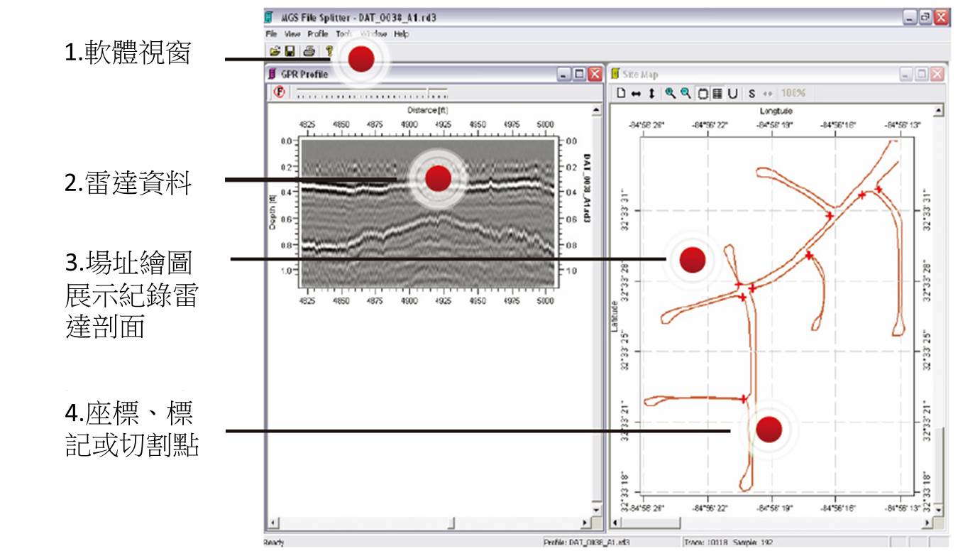Toggle the grid lines button in Site Map

coord(717,93)
